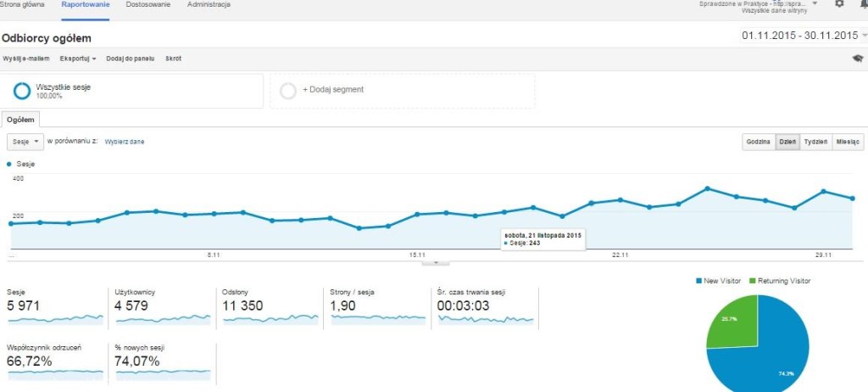Click the empty Dodaj segment circle
Screen dimensions: 868x392
(x=288, y=91)
